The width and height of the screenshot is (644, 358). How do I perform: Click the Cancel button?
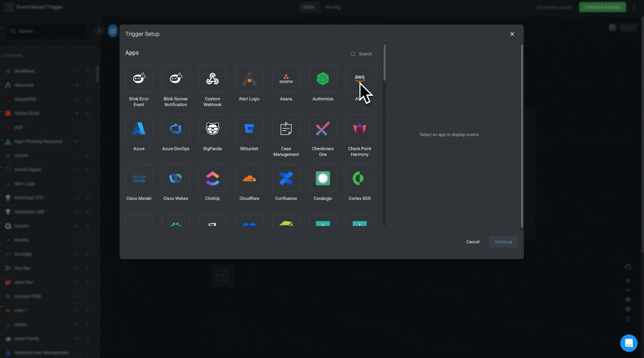tap(473, 242)
